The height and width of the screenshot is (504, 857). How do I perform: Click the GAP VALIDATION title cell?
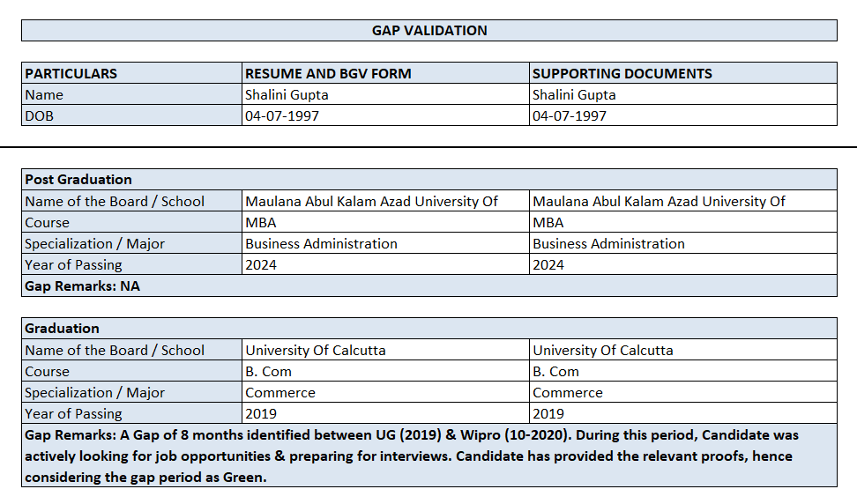pos(429,30)
